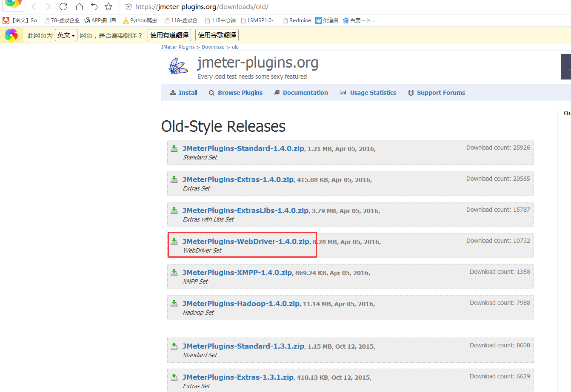Click the jmeter-plugins feather logo
571x392 pixels.
178,66
